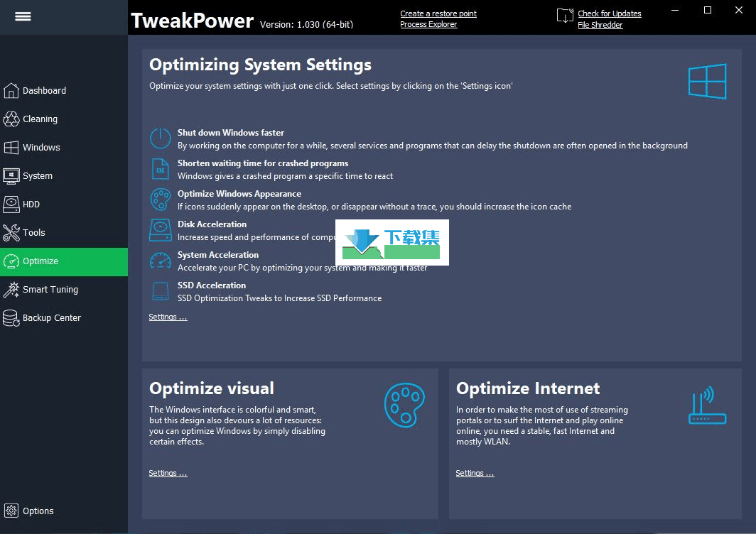Open Settings under Optimize visual
Screen dimensions: 756x534
click(x=168, y=473)
